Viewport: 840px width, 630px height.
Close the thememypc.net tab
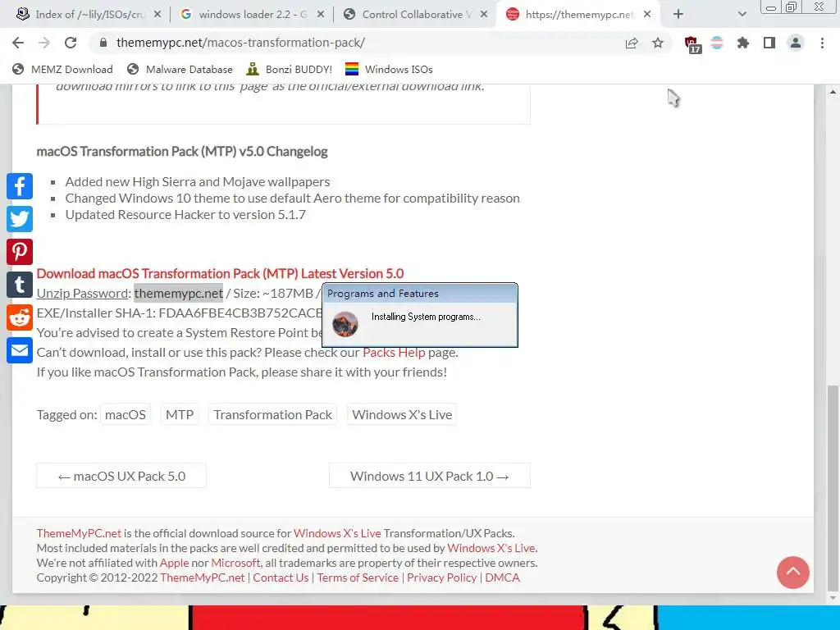[x=647, y=15]
